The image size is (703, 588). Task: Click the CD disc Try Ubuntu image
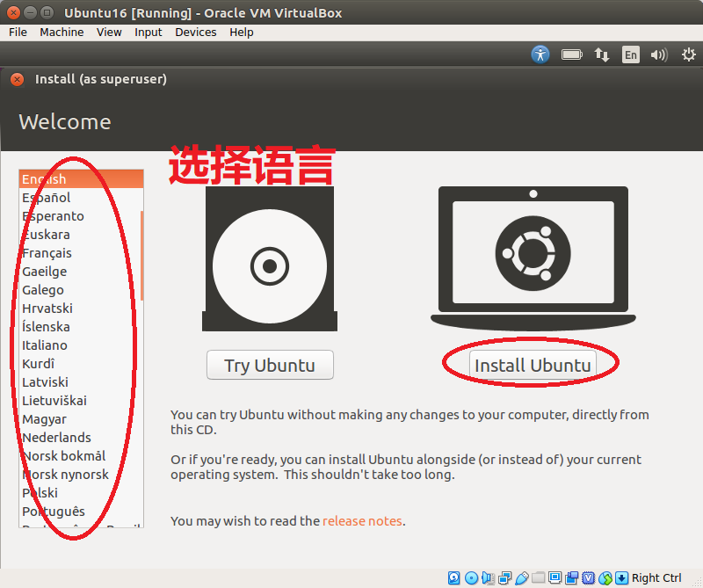tap(270, 258)
